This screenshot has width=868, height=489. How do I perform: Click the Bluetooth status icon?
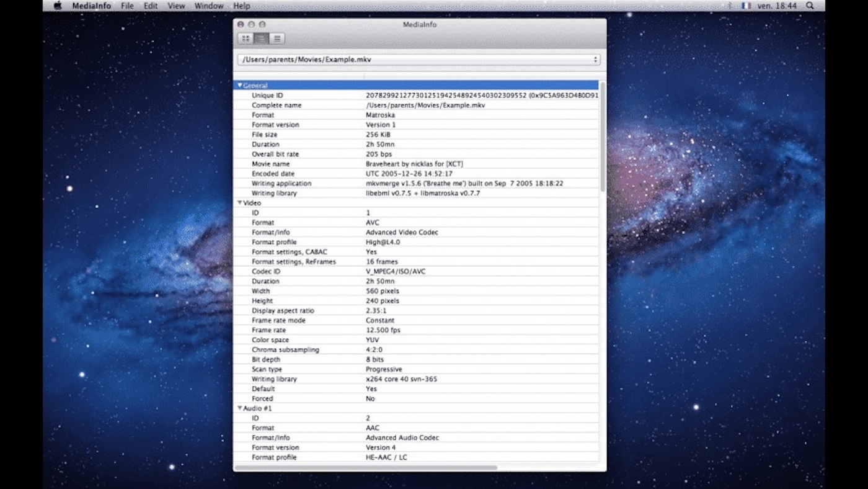(x=730, y=6)
